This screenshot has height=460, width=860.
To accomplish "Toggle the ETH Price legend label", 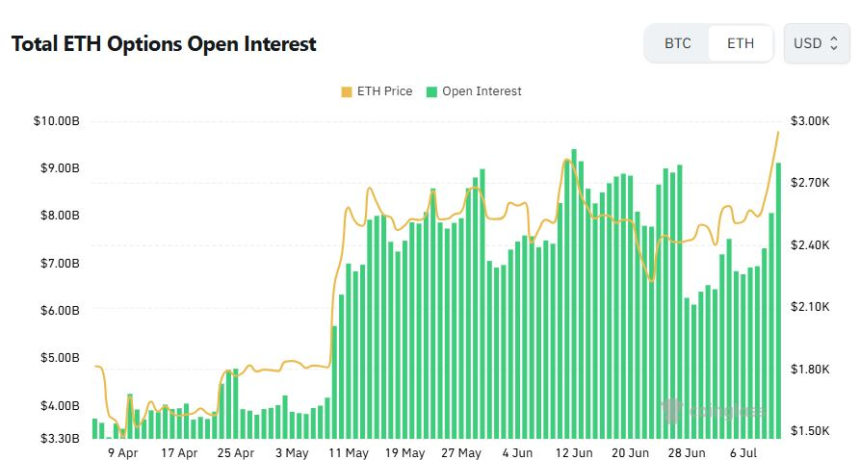I will coord(384,91).
